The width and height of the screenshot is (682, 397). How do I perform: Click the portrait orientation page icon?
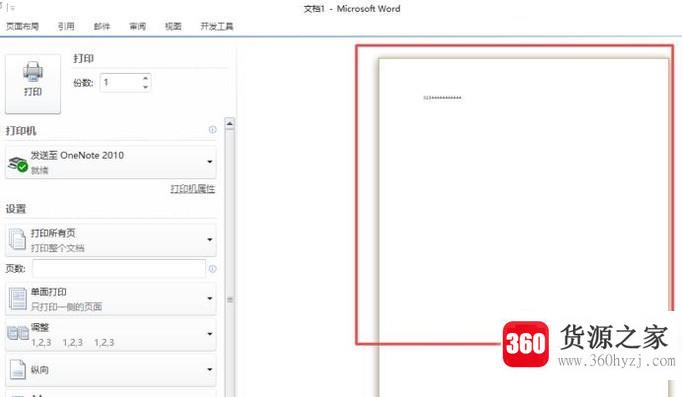point(18,370)
